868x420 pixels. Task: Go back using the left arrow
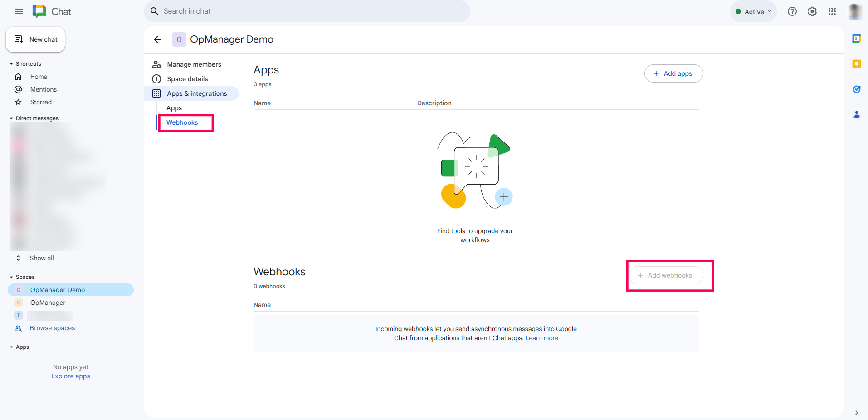point(157,39)
